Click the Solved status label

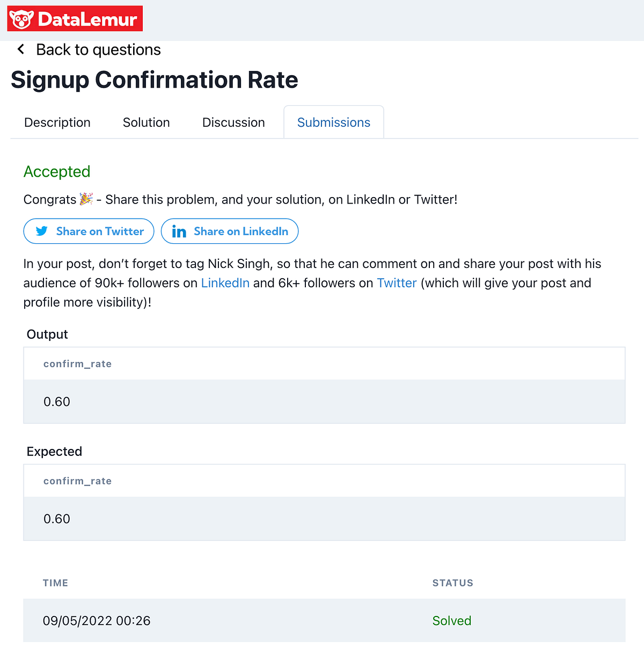pos(452,620)
